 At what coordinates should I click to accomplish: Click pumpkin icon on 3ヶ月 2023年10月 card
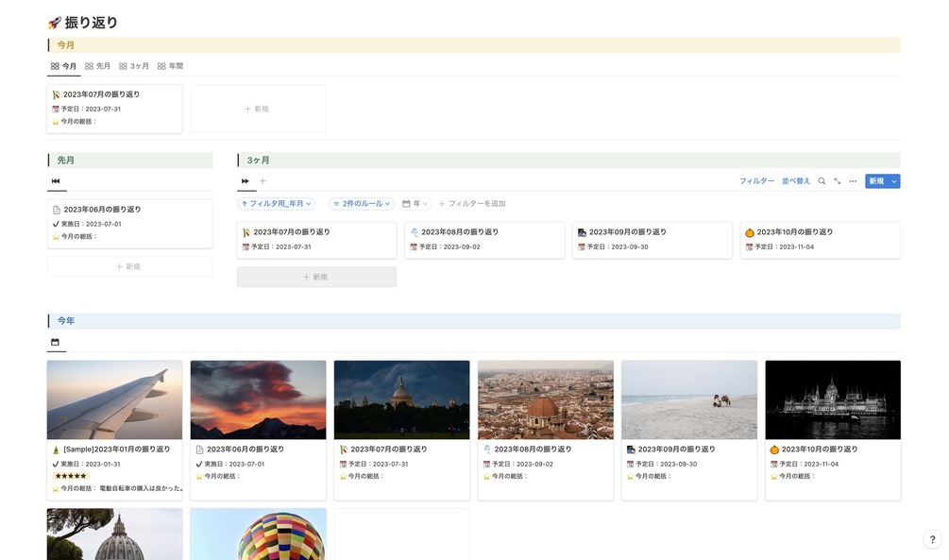click(749, 232)
